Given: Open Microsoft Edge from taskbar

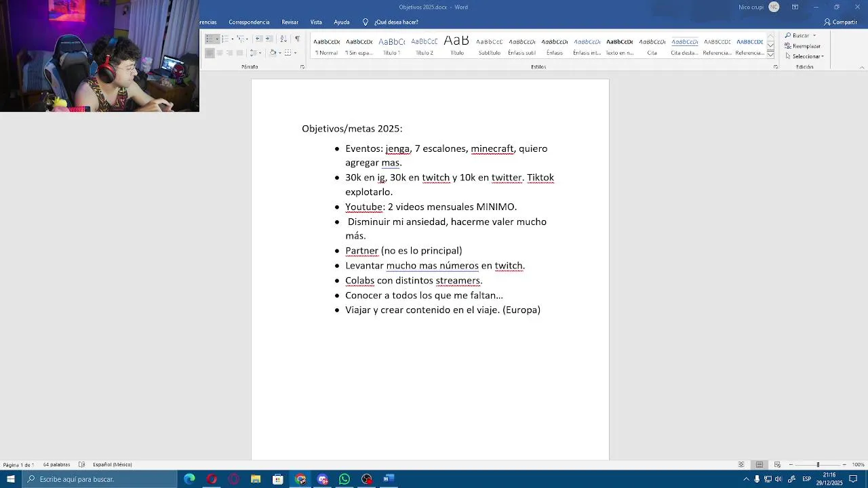Looking at the screenshot, I should point(189,479).
